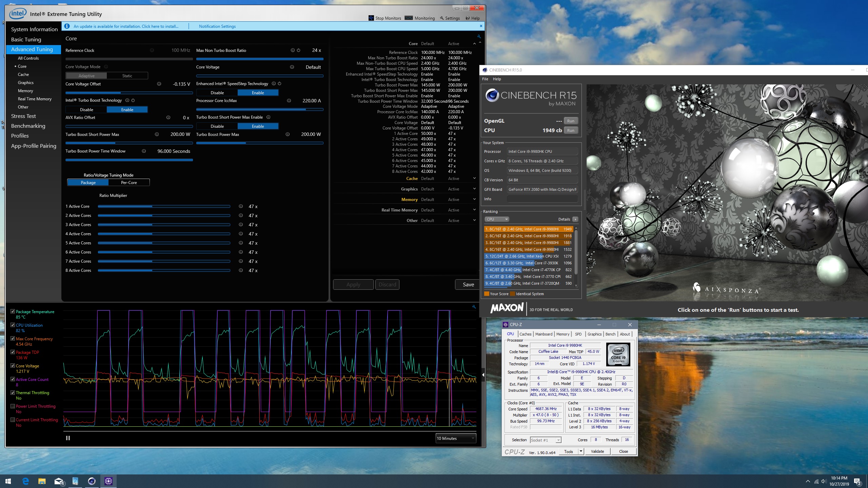Disable Enhanced Intel SpeedStep Technology
The height and width of the screenshot is (488, 868).
217,93
